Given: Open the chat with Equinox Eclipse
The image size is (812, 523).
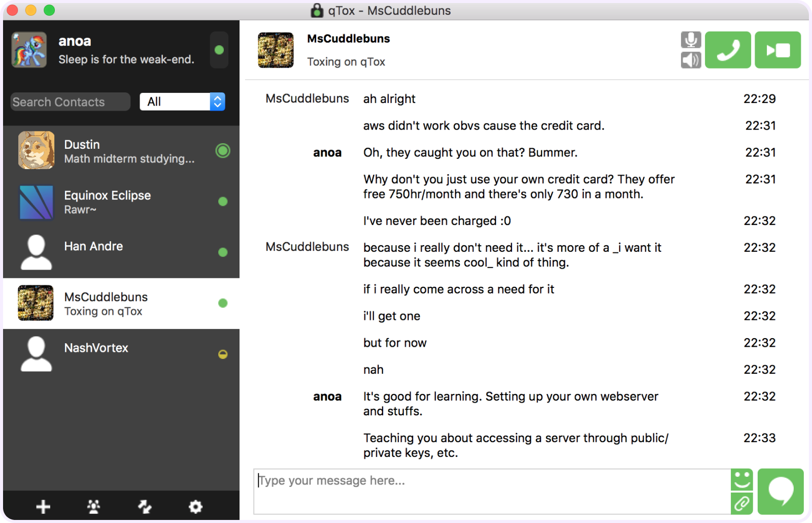Looking at the screenshot, I should point(121,202).
